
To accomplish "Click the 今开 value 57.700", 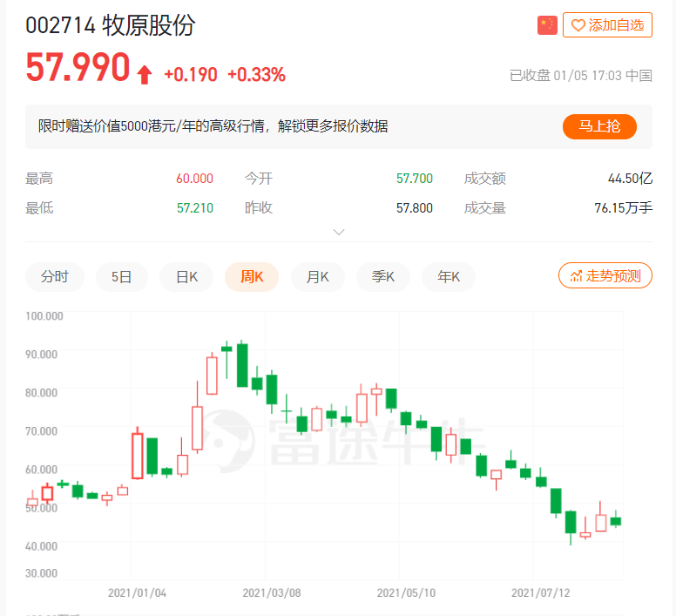I will 415,179.
